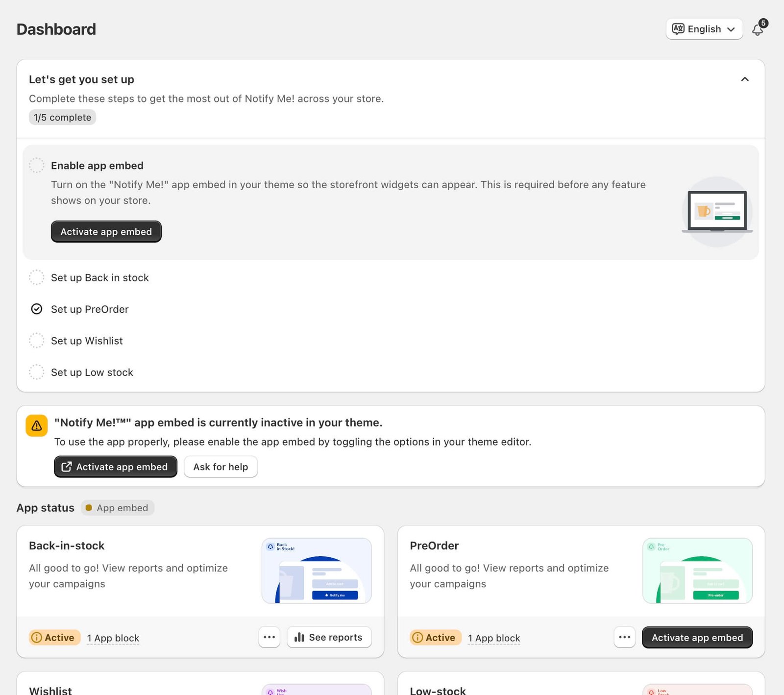Click the App embed status badge
784x695 pixels.
click(x=118, y=508)
